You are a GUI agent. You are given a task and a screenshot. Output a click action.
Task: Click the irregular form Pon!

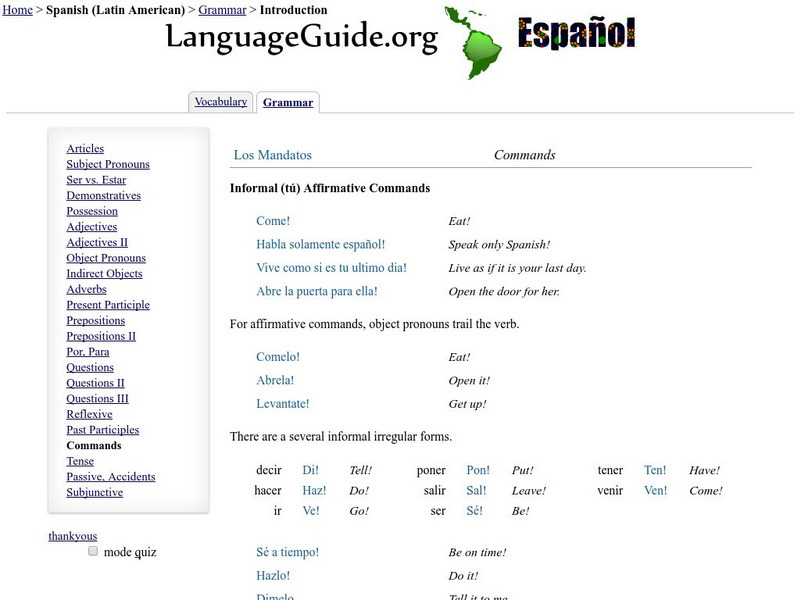tap(478, 470)
